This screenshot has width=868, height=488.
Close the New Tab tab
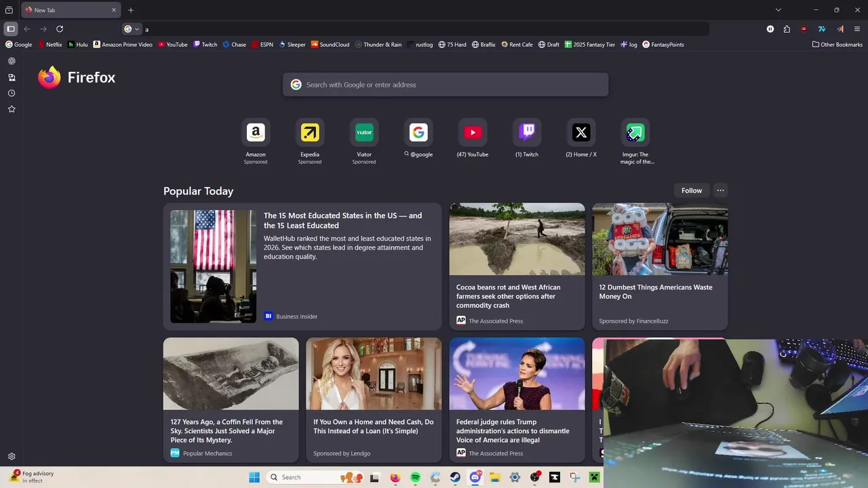point(114,10)
